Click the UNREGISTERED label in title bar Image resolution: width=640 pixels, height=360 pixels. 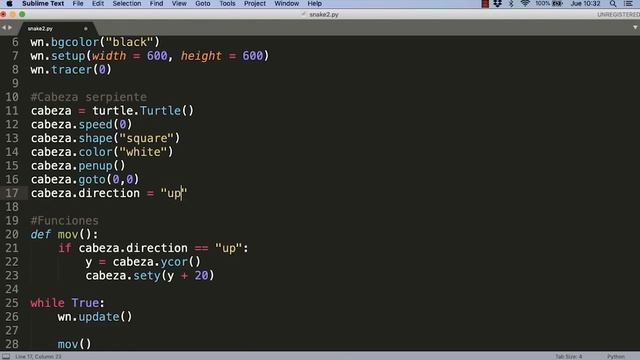618,14
